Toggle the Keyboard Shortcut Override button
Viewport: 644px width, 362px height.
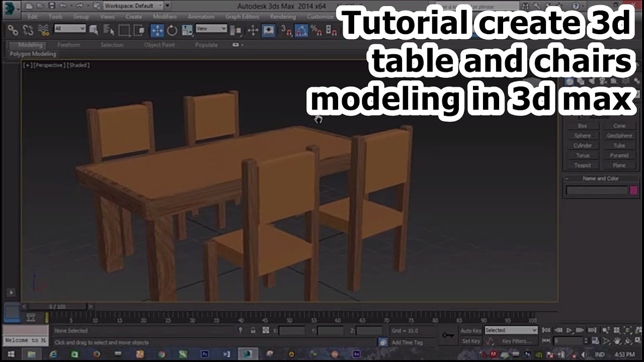click(269, 31)
